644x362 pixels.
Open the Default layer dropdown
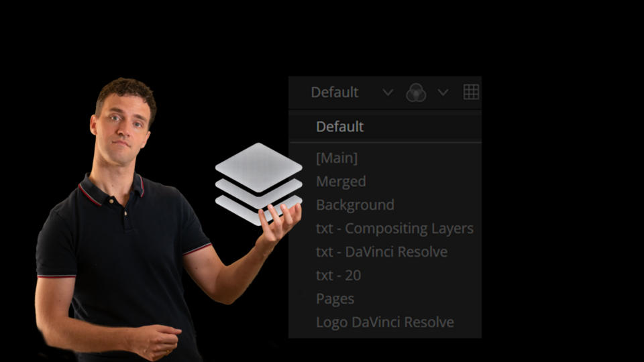pos(335,93)
